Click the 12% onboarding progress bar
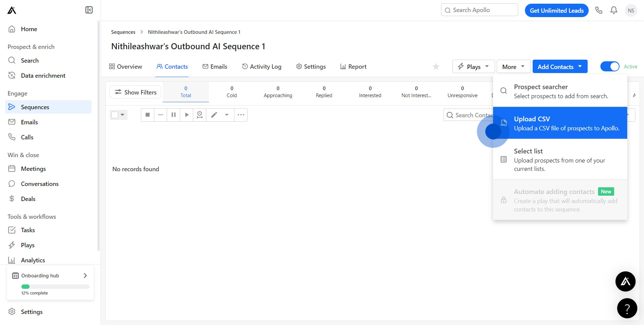 pos(55,286)
